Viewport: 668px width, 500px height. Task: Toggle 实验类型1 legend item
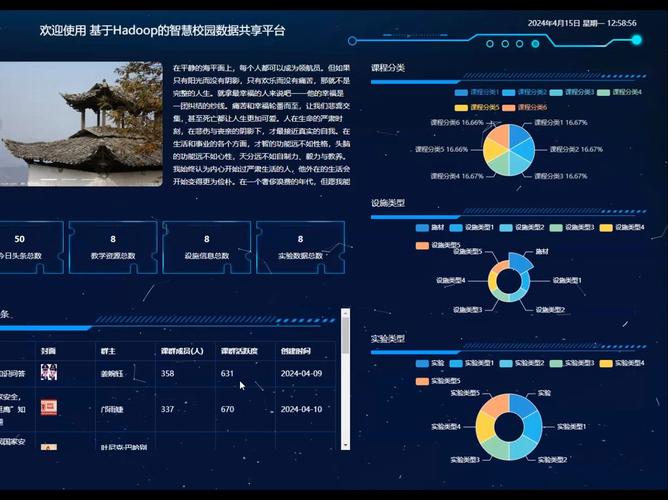click(472, 363)
